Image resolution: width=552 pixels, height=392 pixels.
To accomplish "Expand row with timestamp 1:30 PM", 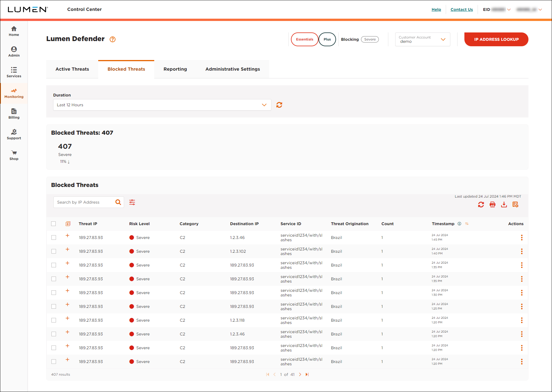I will [x=67, y=291].
